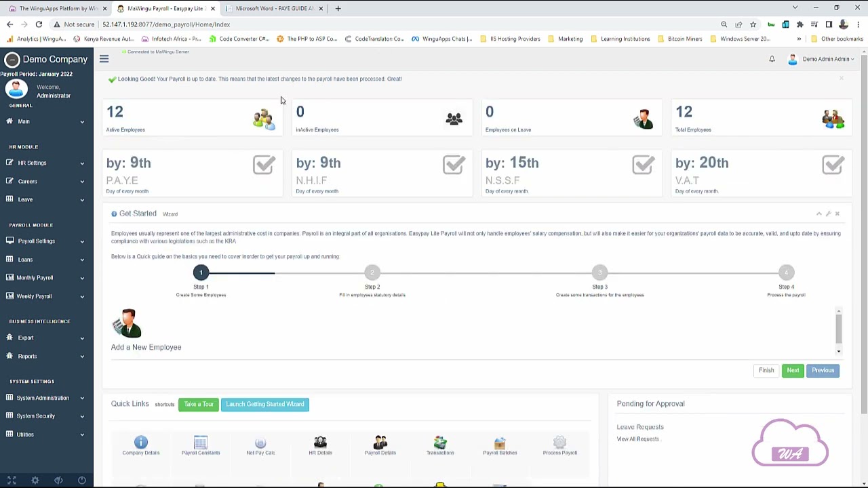Switch to The WinguApps Platform tab
Viewport: 868px width, 488px height.
[56, 8]
